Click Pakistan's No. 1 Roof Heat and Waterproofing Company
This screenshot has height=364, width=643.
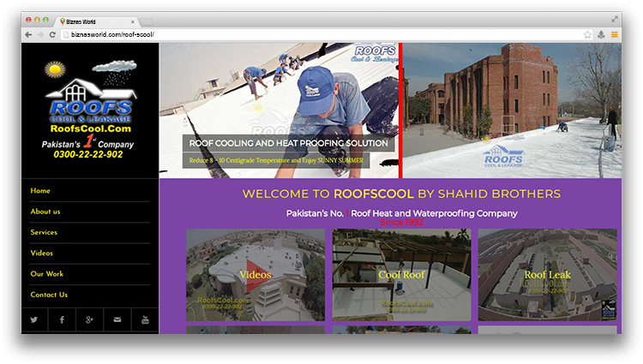[401, 213]
